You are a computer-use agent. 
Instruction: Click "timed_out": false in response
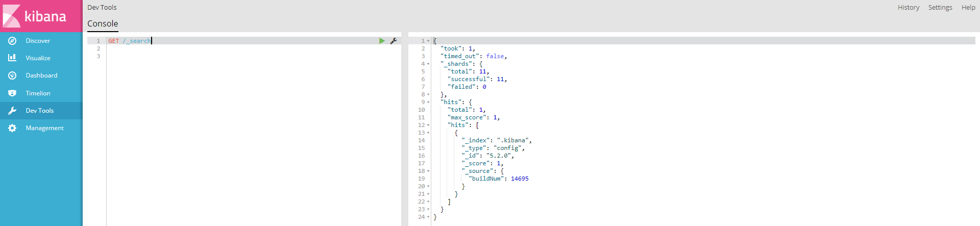point(474,56)
